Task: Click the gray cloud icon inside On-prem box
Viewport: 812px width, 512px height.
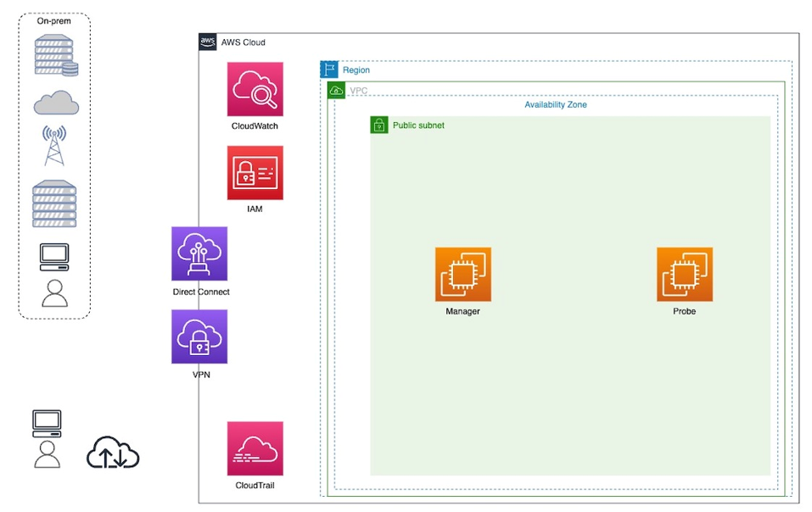Action: click(56, 103)
